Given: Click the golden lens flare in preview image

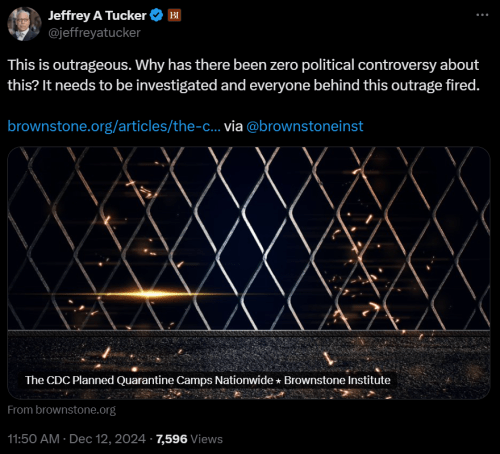Looking at the screenshot, I should 148,294.
